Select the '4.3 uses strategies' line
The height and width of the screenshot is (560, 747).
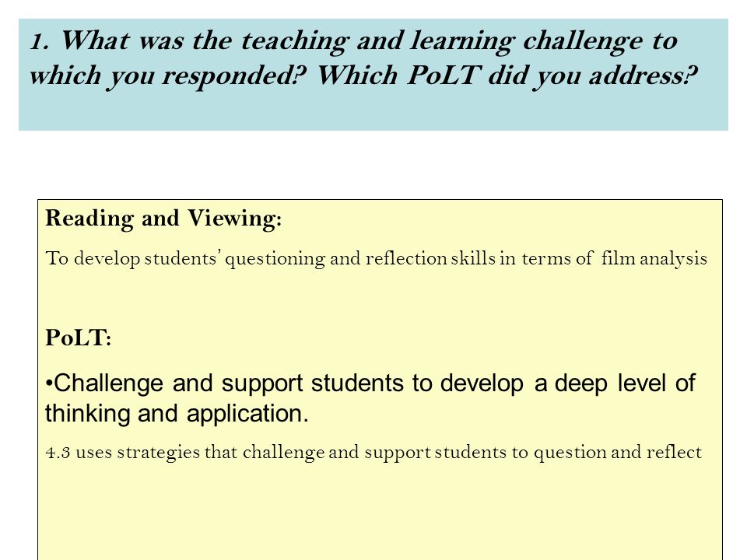click(x=373, y=453)
